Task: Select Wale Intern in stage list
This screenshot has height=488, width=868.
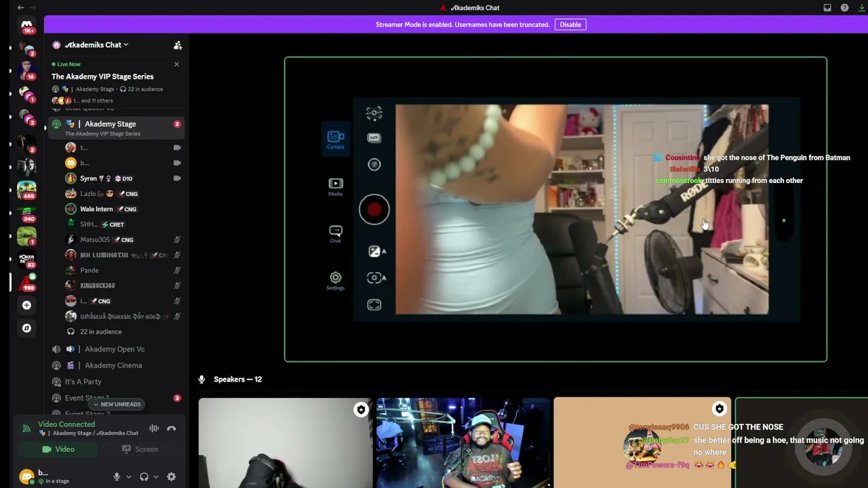Action: tap(123, 209)
